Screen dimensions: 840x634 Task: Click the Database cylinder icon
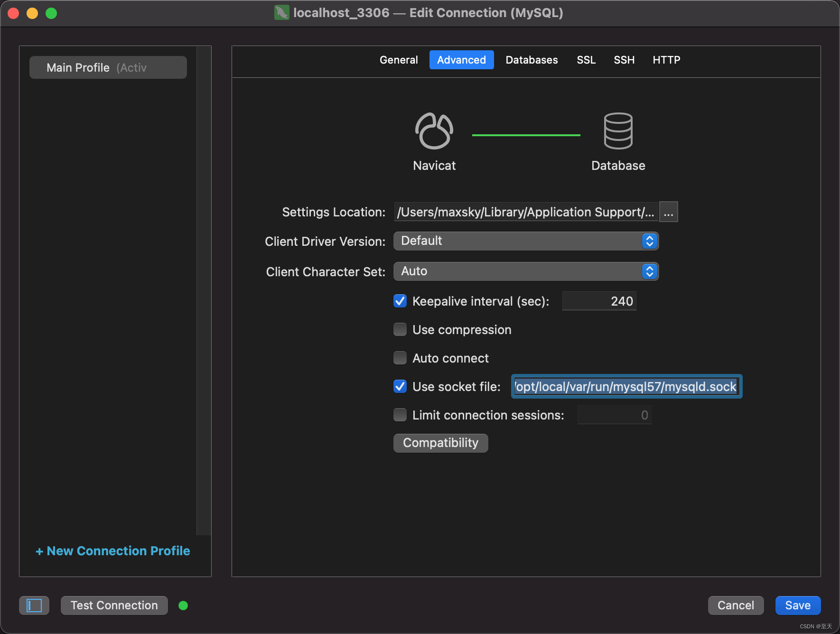[x=617, y=131]
